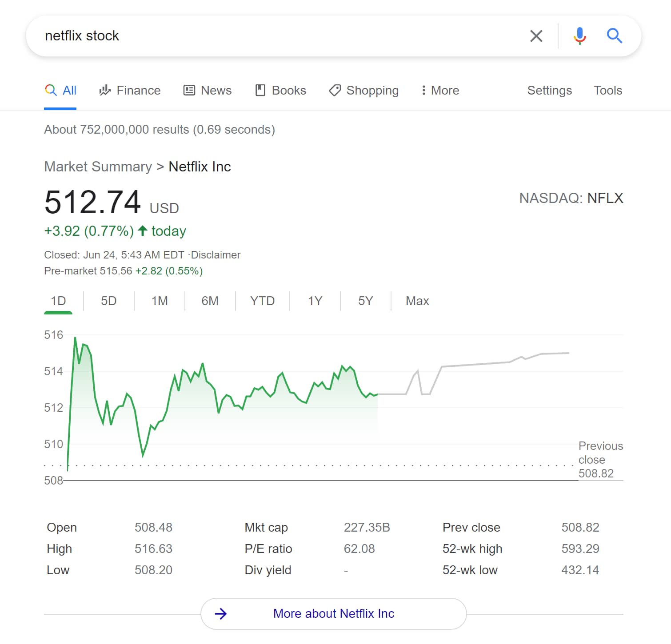
Task: Switch chart to YTD range
Action: pos(262,301)
